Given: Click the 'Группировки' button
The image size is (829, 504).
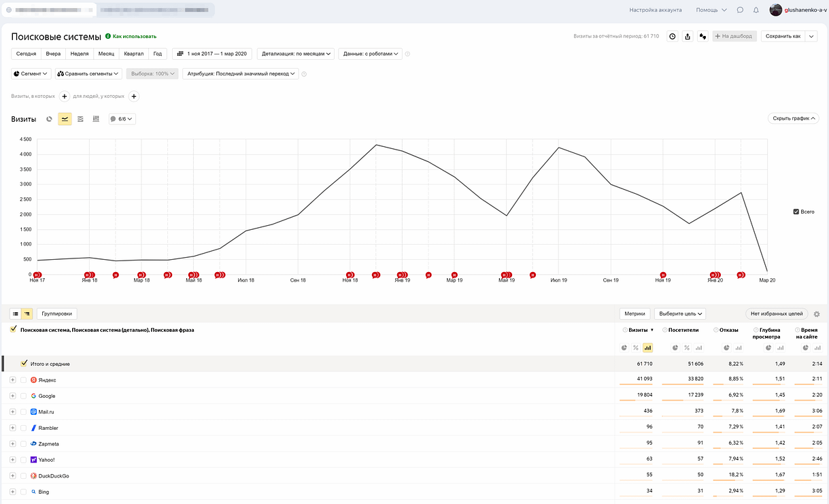Looking at the screenshot, I should point(57,314).
